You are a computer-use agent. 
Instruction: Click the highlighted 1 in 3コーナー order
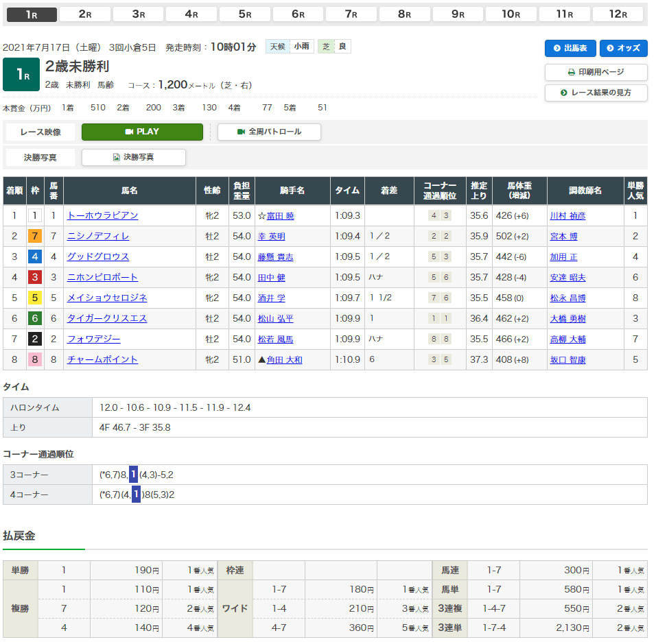pos(133,475)
